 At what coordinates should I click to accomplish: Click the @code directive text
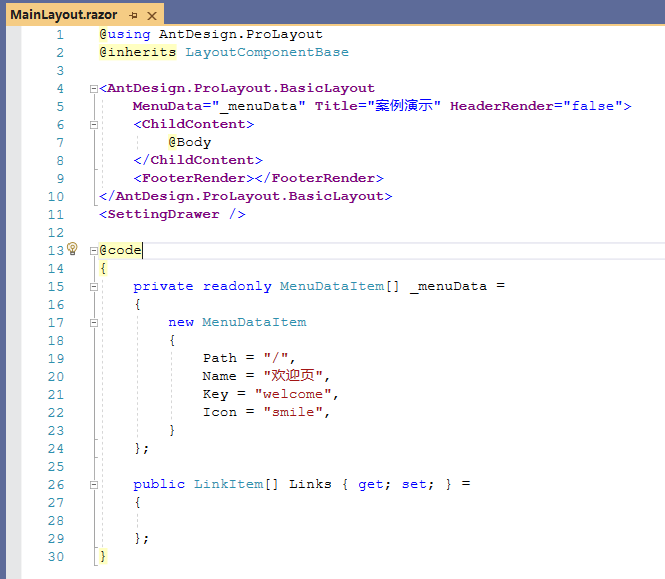pyautogui.click(x=120, y=250)
